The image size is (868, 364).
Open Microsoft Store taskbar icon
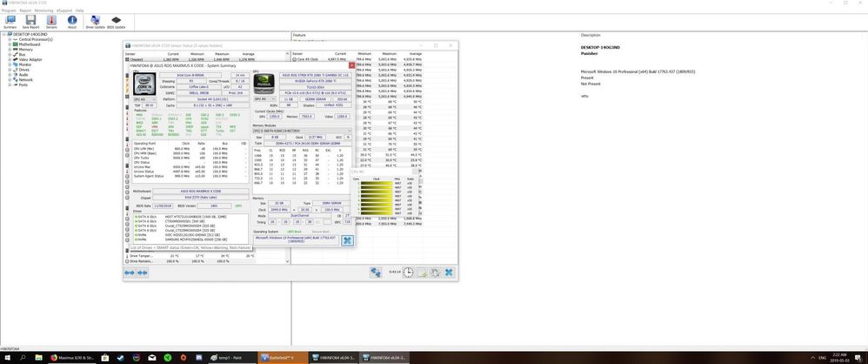105,358
